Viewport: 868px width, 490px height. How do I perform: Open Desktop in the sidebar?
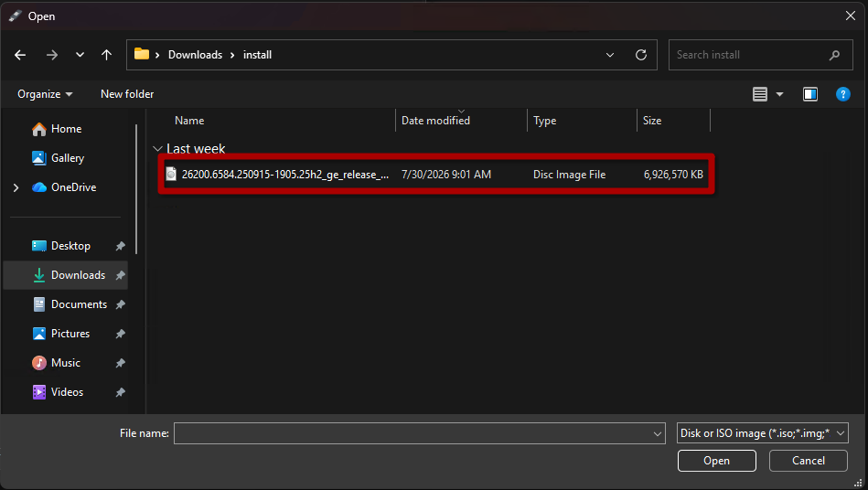[70, 246]
